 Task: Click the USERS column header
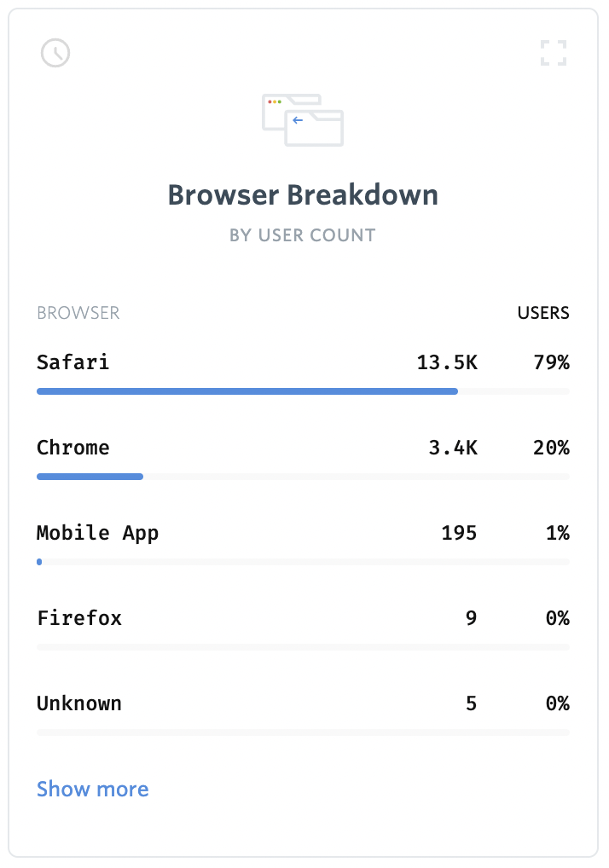[543, 313]
